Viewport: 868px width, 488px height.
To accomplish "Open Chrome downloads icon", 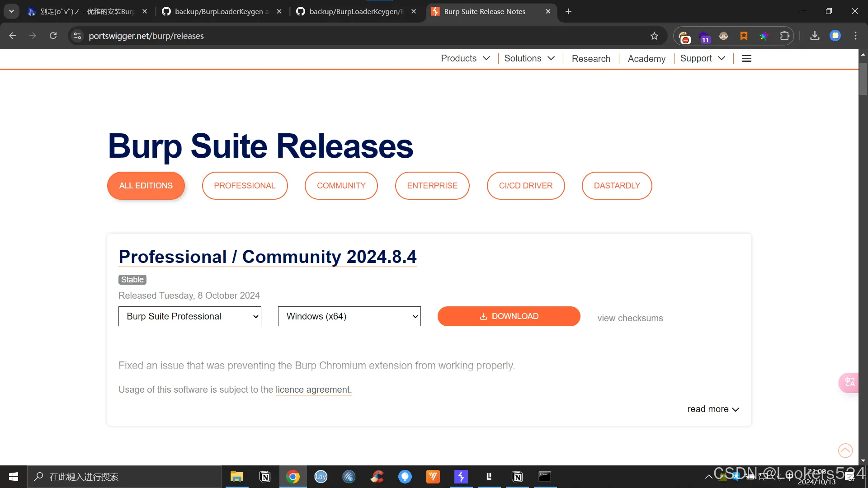I will pyautogui.click(x=815, y=36).
